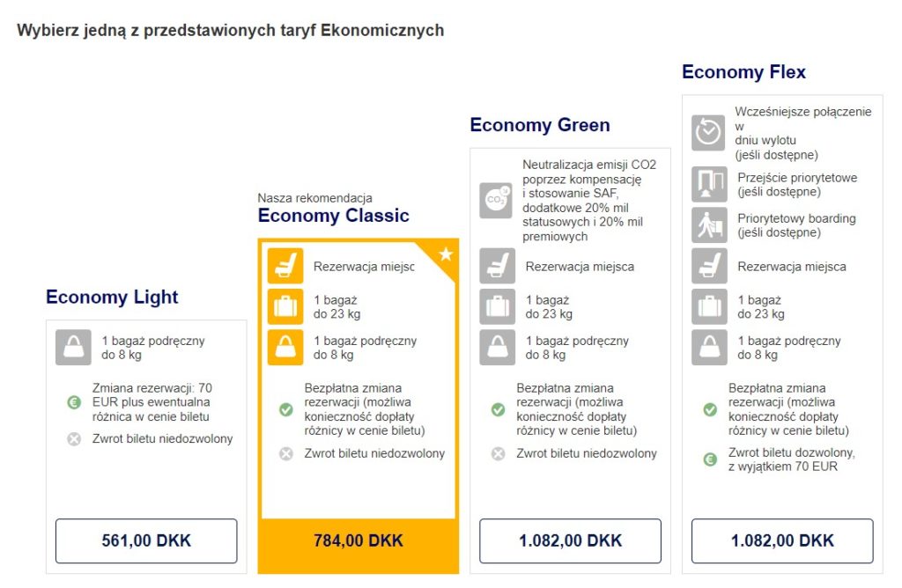Viewport: 902px width, 588px height.
Task: Click the grey refund-not-allowed cross in Economy Green
Action: tap(499, 453)
